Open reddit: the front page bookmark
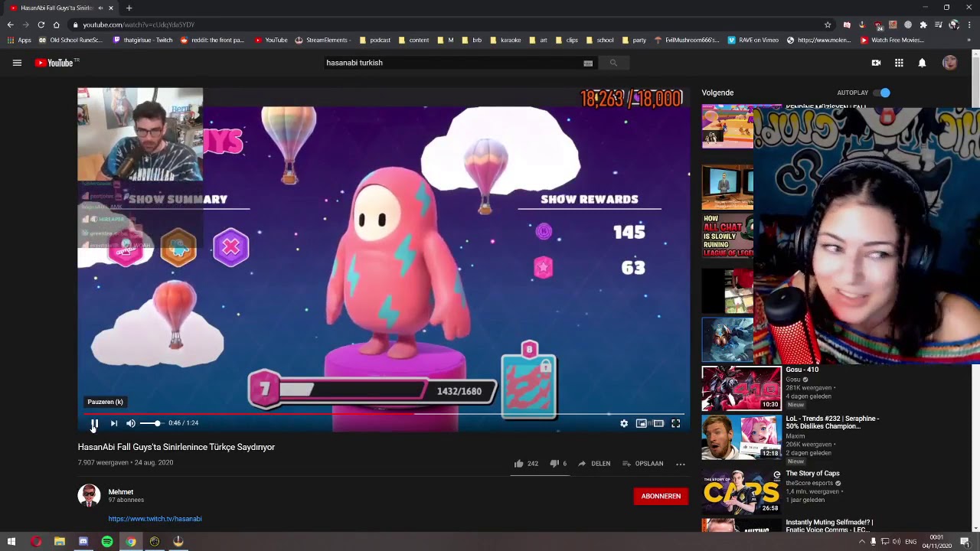Image resolution: width=980 pixels, height=551 pixels. [212, 40]
